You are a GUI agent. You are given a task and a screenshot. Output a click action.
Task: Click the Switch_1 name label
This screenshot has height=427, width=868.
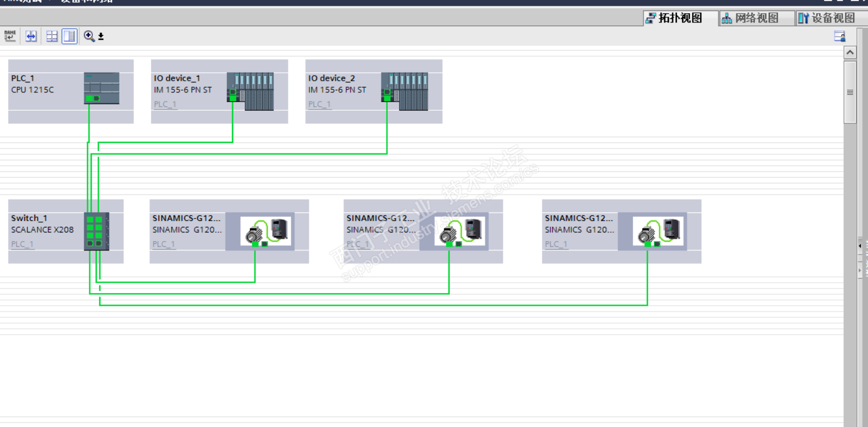click(29, 218)
